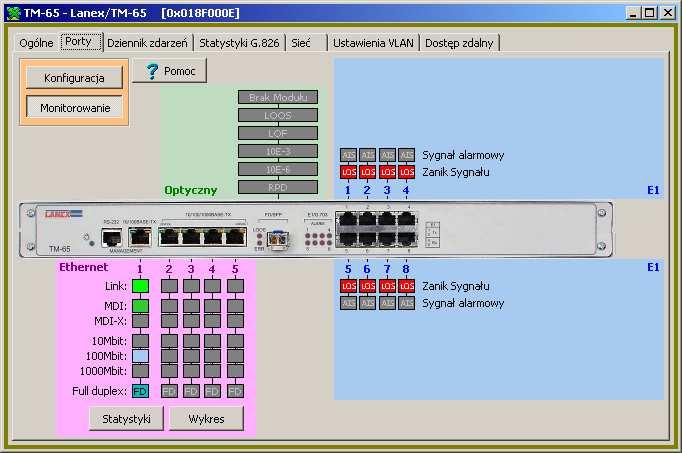Click the AIS indicator for E1 port 8
The image size is (682, 453).
tap(407, 303)
